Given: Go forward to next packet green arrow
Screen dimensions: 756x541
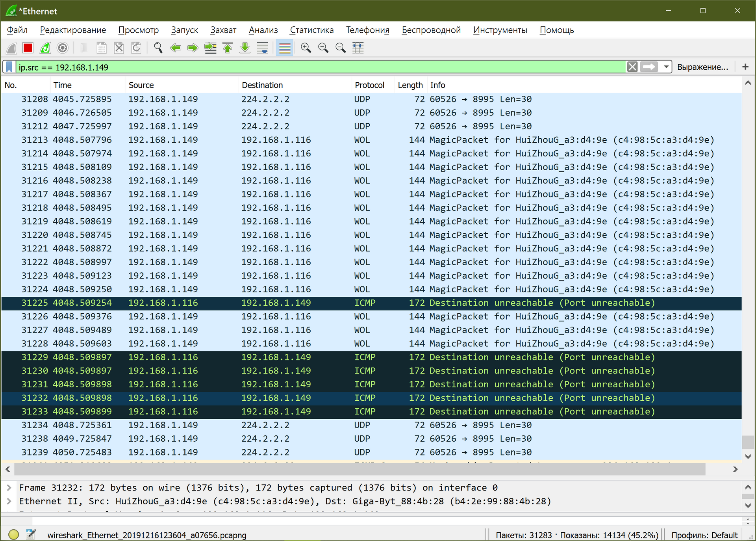Looking at the screenshot, I should [x=193, y=48].
